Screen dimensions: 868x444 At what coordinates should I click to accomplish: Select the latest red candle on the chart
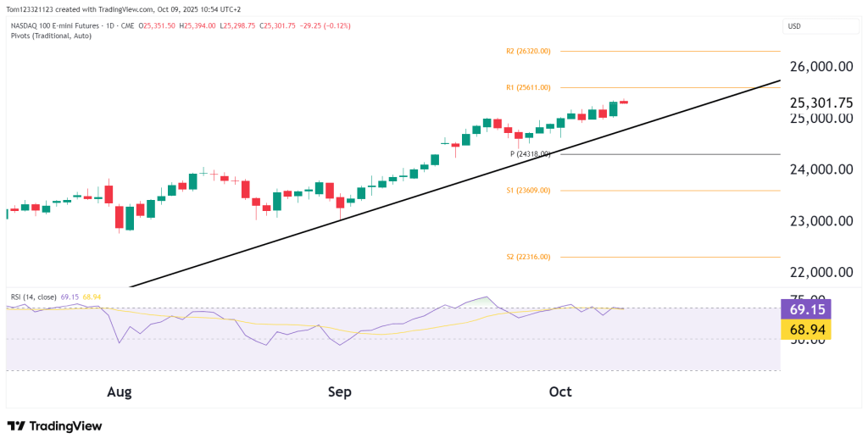point(624,103)
